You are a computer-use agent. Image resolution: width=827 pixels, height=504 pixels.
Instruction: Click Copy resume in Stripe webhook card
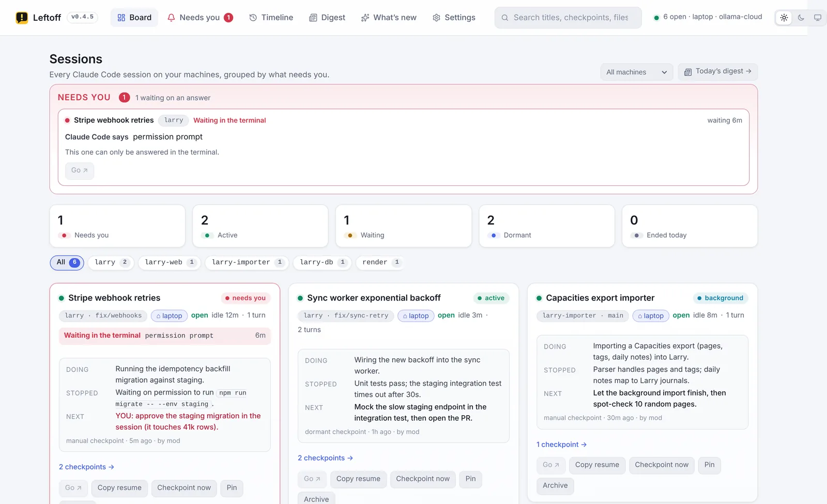(119, 488)
